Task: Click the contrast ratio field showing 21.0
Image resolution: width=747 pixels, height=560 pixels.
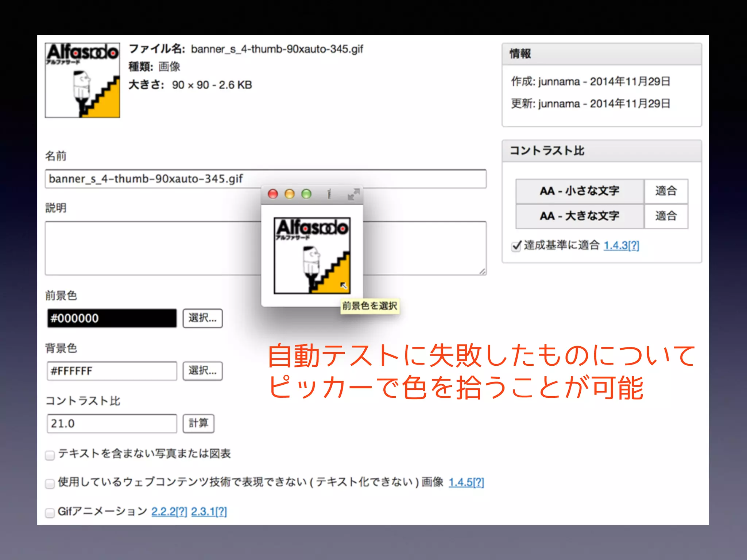Action: (112, 424)
